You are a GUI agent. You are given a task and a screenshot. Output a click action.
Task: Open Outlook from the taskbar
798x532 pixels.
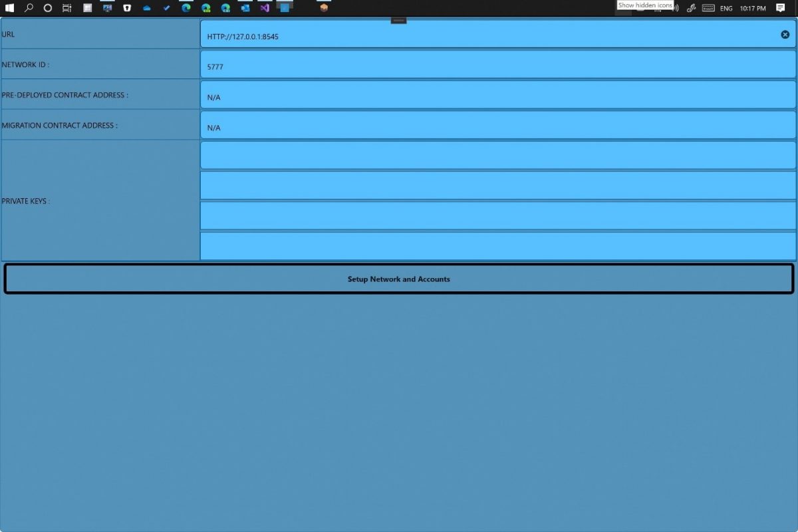coord(245,8)
